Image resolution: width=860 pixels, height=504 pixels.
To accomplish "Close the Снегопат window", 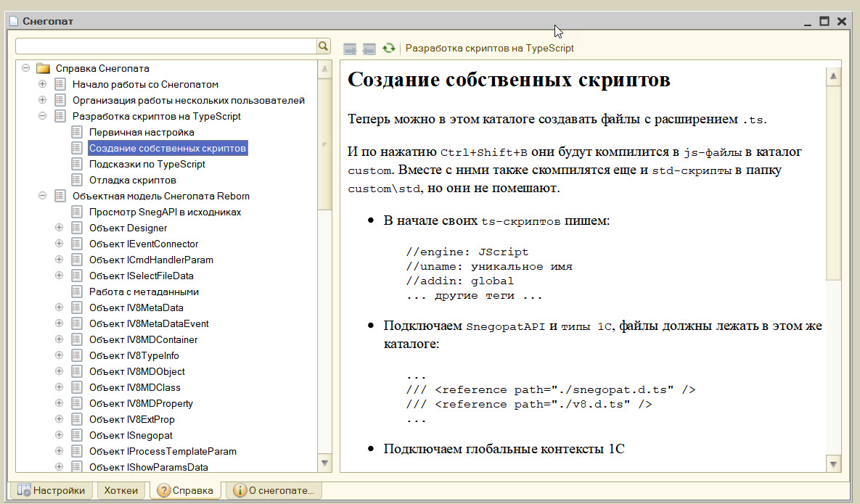I will click(x=842, y=21).
